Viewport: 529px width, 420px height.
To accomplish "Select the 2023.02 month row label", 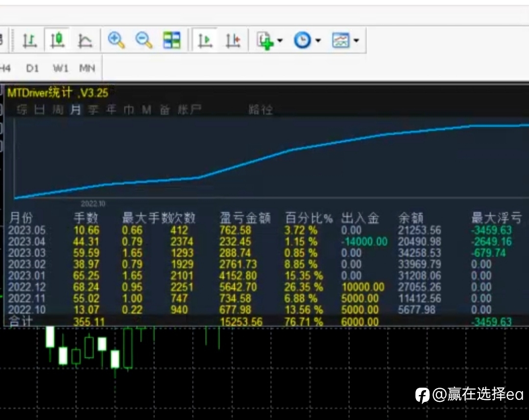I will tap(26, 264).
